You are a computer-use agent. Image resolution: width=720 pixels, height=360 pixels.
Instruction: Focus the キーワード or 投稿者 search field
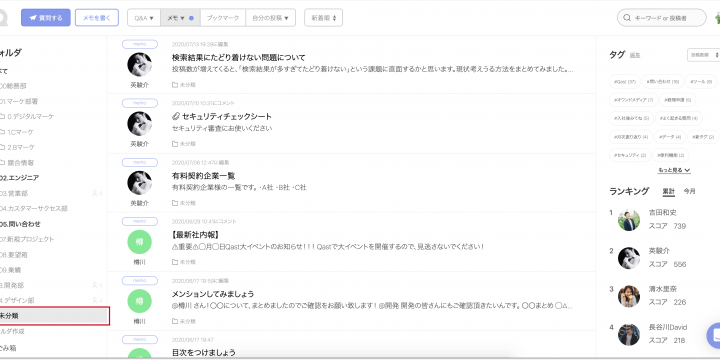click(x=661, y=17)
